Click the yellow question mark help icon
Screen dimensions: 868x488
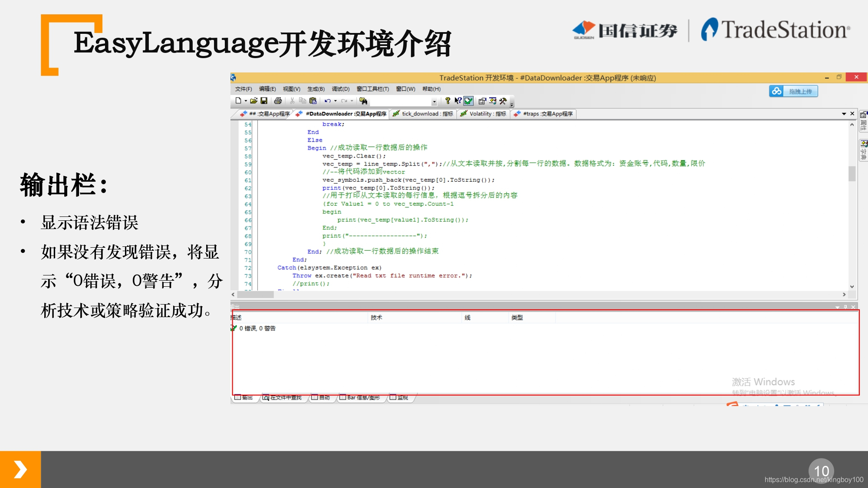pos(447,101)
